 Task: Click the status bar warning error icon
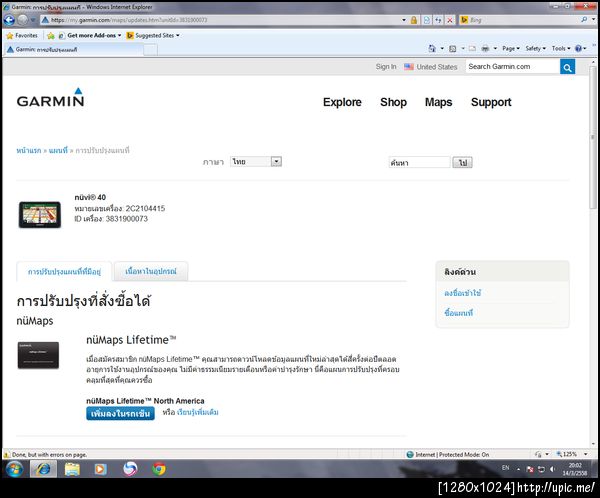[x=7, y=455]
